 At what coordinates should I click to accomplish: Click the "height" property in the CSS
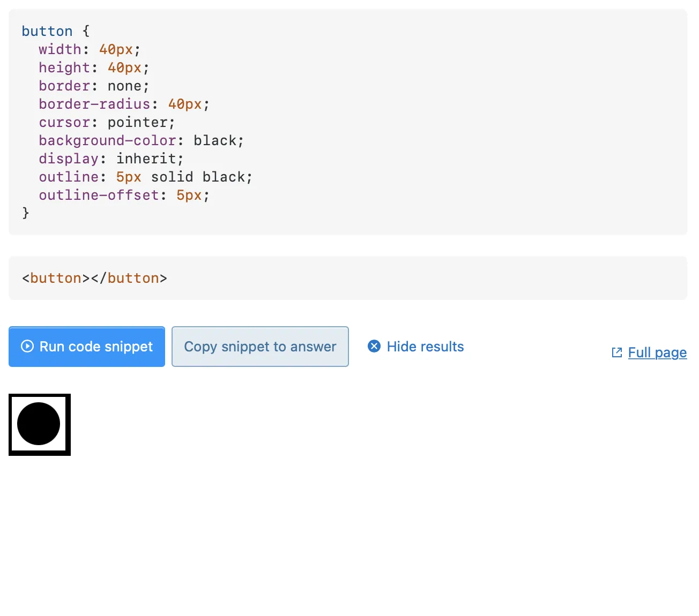point(64,67)
